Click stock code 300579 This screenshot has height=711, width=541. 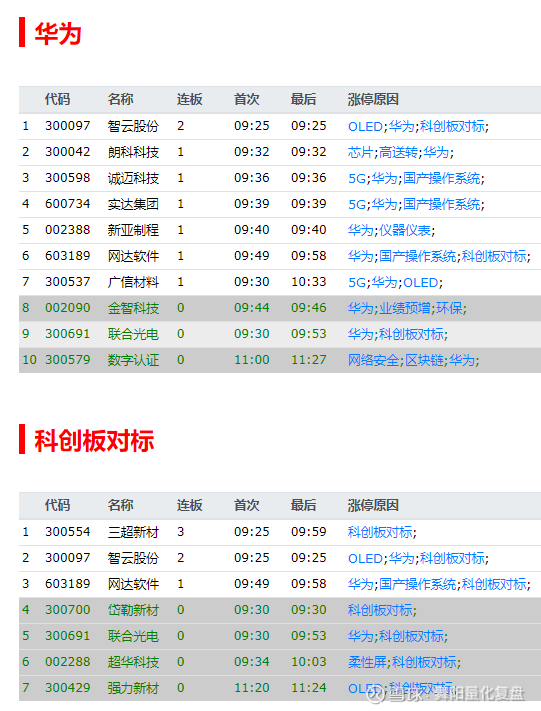pyautogui.click(x=68, y=360)
